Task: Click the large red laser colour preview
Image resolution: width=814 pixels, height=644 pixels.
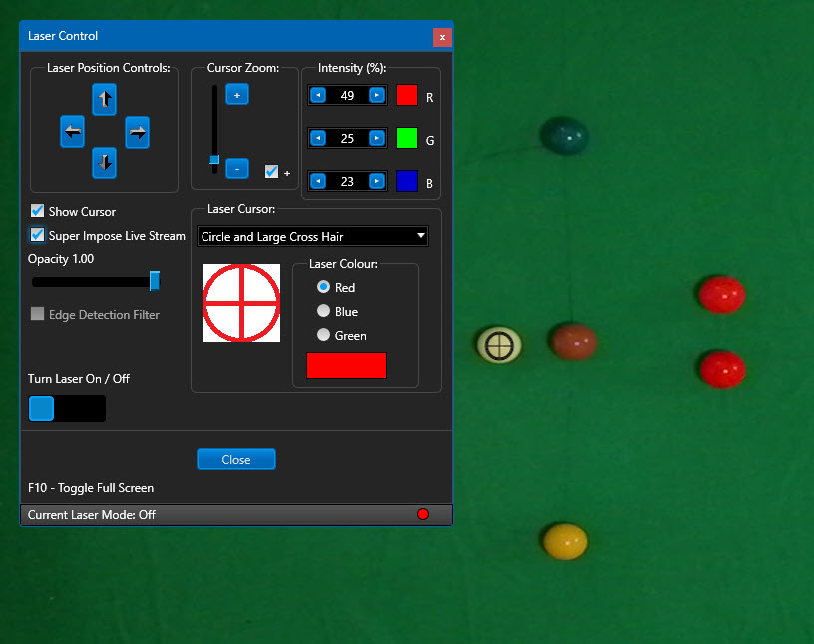Action: pos(346,365)
